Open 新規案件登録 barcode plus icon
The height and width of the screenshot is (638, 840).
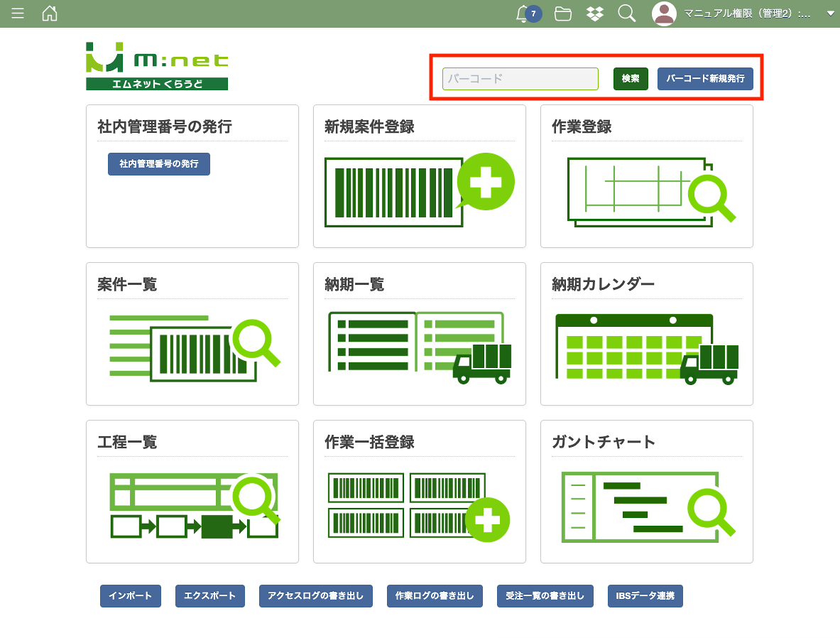tap(419, 190)
